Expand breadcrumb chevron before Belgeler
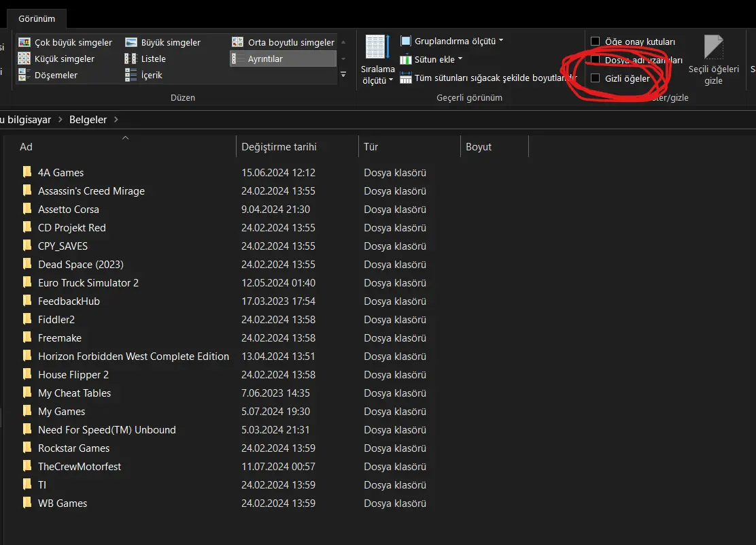The height and width of the screenshot is (545, 756). click(x=61, y=119)
